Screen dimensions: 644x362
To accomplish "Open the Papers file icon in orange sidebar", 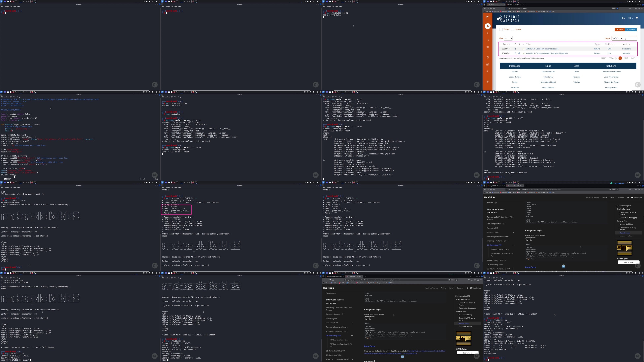I will coord(487,40).
